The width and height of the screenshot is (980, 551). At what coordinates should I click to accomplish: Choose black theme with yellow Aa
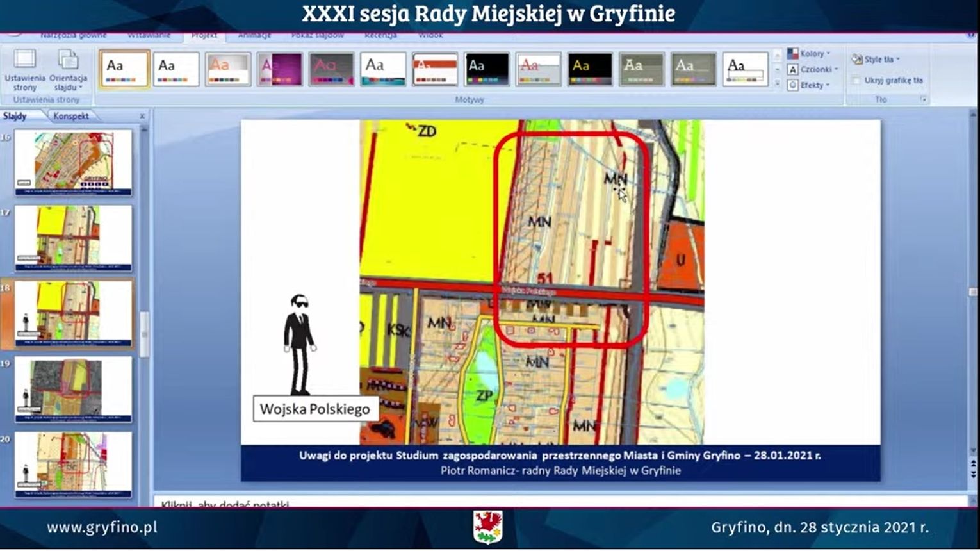click(589, 69)
